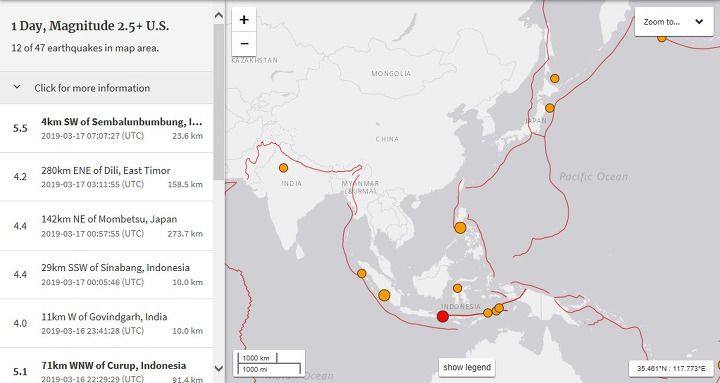Click the orange earthquake marker in India
The image size is (720, 383).
coord(284,168)
